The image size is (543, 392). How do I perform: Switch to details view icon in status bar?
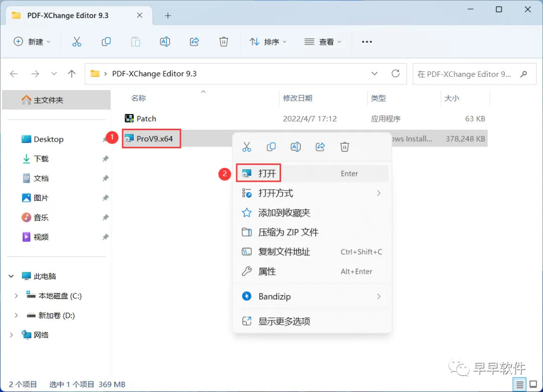(519, 384)
